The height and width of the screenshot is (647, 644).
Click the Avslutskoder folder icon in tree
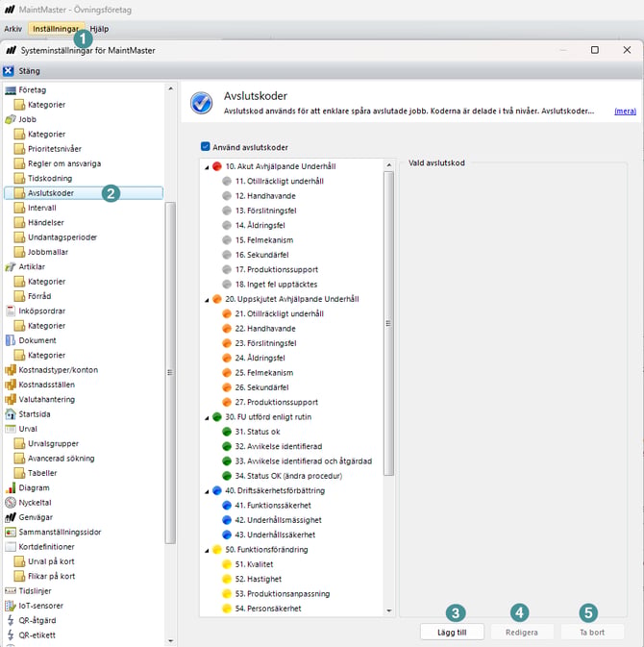click(19, 193)
